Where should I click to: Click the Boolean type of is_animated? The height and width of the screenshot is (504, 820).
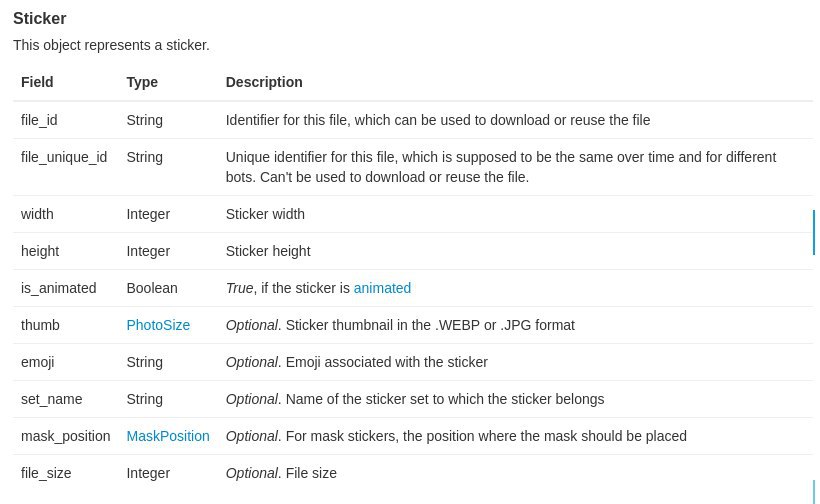[x=152, y=288]
